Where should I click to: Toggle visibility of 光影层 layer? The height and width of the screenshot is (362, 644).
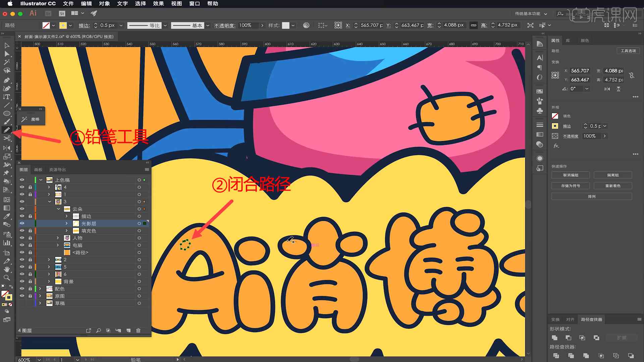point(22,223)
